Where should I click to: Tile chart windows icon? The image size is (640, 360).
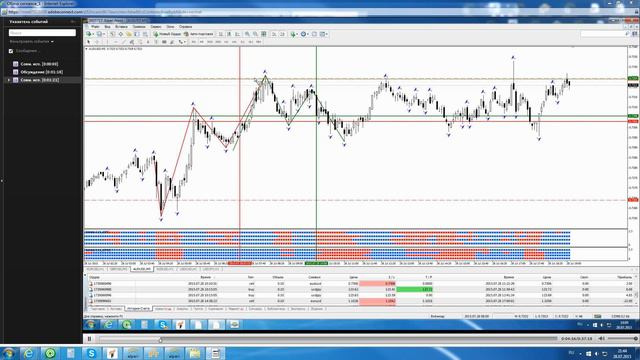tap(264, 34)
